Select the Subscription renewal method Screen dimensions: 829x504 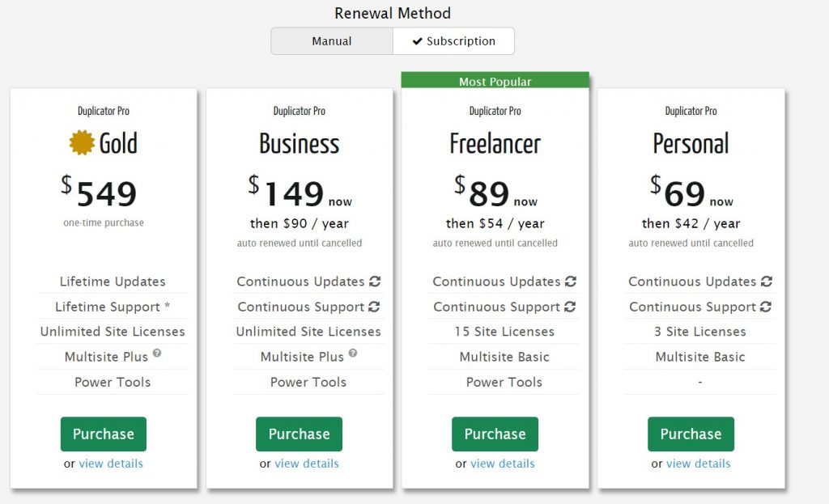tap(453, 41)
